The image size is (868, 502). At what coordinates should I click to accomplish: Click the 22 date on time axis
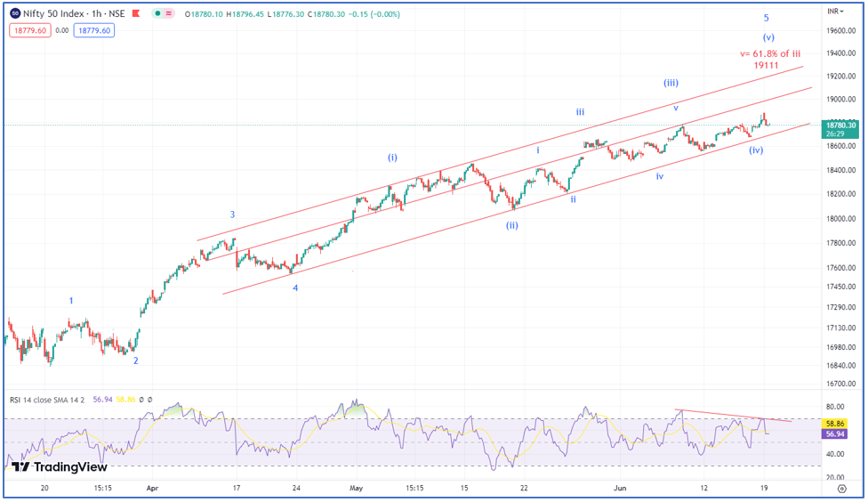[x=524, y=488]
